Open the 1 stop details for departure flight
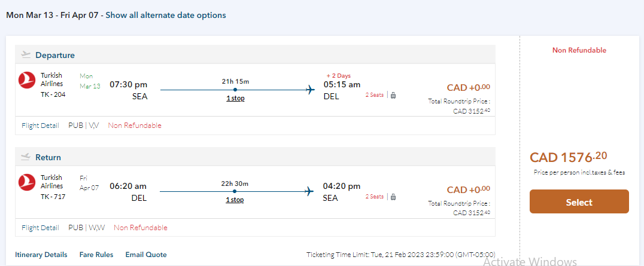The image size is (644, 266). pyautogui.click(x=235, y=98)
